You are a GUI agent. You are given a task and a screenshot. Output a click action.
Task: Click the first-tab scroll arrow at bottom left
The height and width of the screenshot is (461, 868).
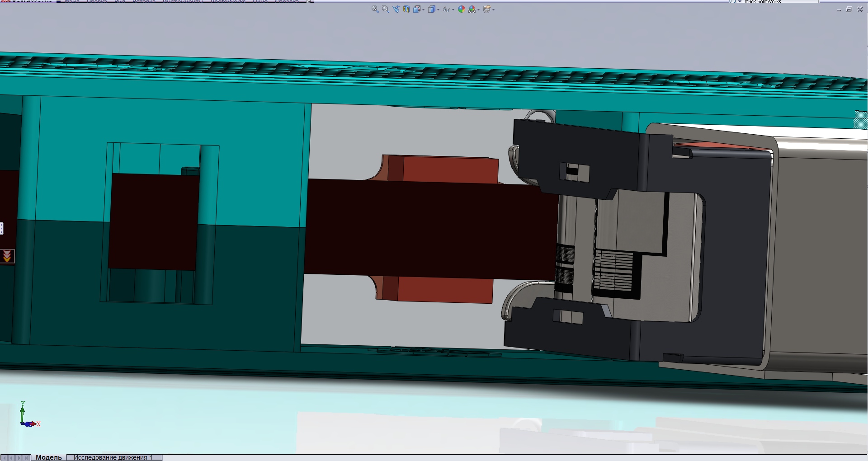pyautogui.click(x=4, y=458)
